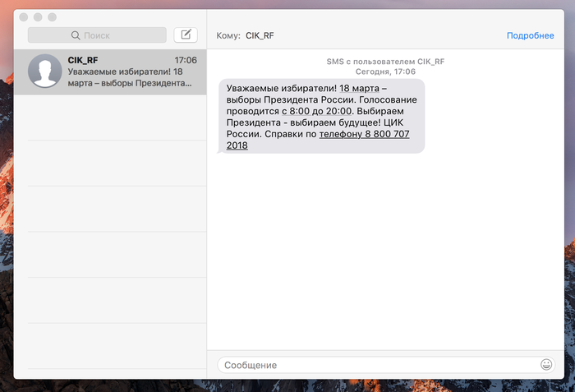Select the CIK_RF conversation in sidebar

point(110,72)
